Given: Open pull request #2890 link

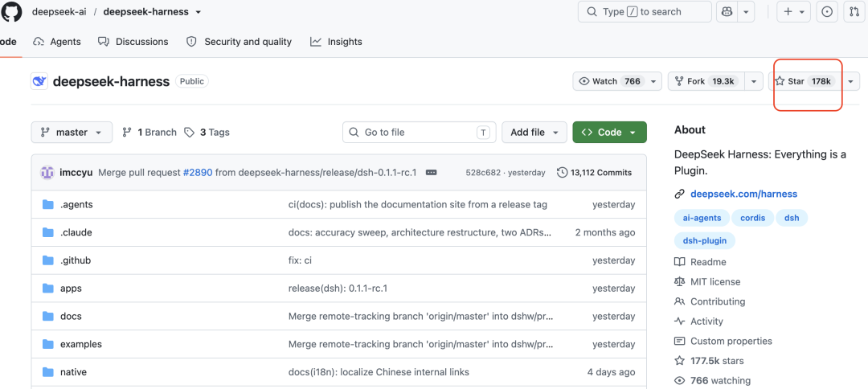Looking at the screenshot, I should point(198,173).
